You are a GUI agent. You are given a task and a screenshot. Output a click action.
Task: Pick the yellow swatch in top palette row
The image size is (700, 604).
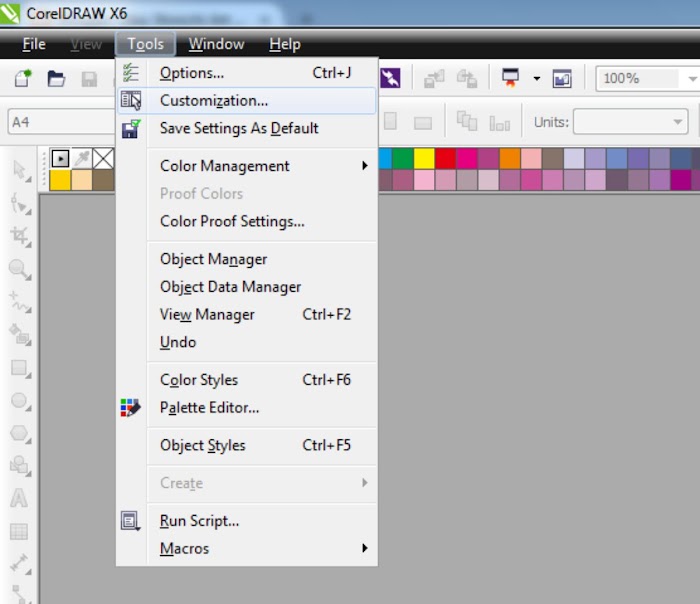point(424,158)
